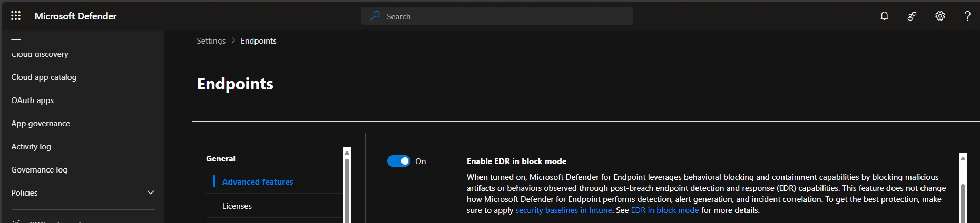This screenshot has height=223, width=980.
Task: Click the General section heading
Action: (x=221, y=158)
